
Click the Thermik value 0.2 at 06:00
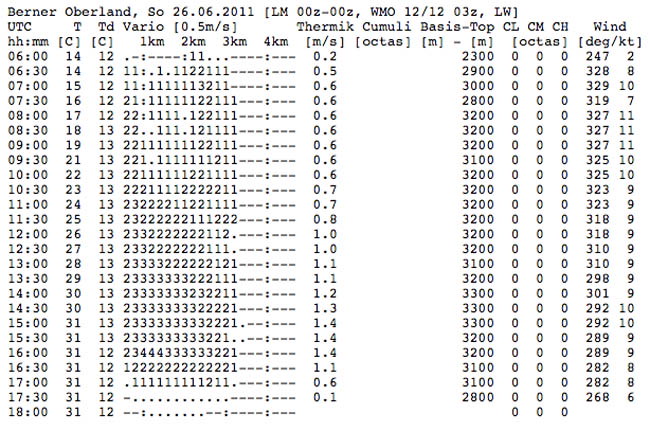pyautogui.click(x=325, y=56)
